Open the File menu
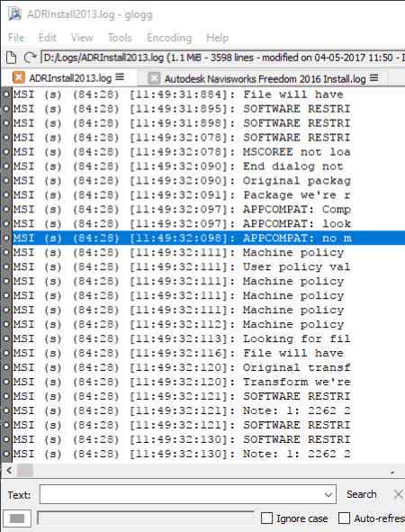 [x=16, y=38]
